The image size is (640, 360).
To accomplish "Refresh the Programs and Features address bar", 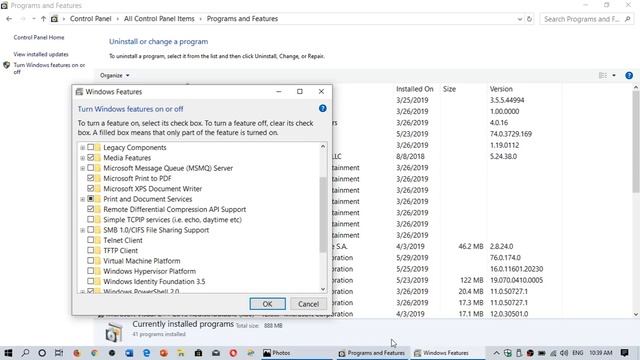I will point(529,19).
